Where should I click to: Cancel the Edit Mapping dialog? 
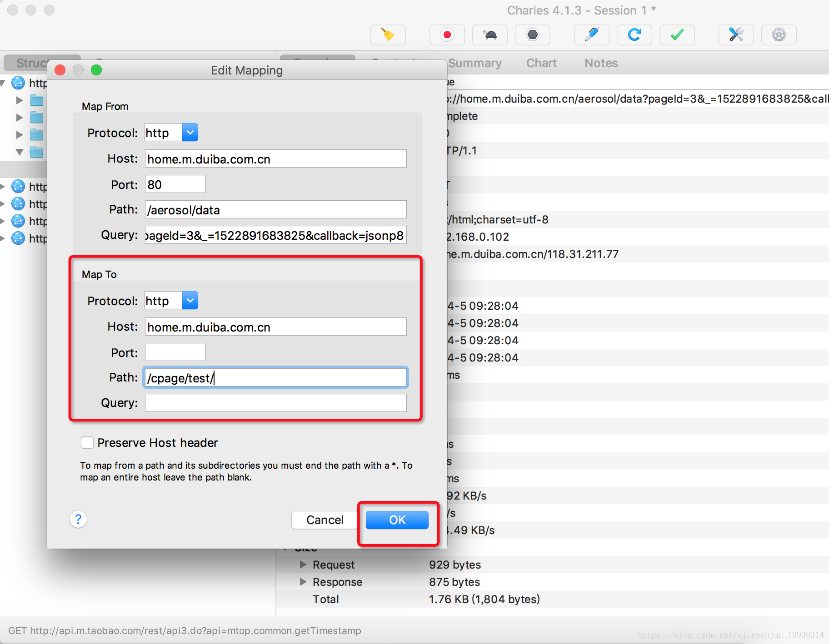click(x=325, y=520)
